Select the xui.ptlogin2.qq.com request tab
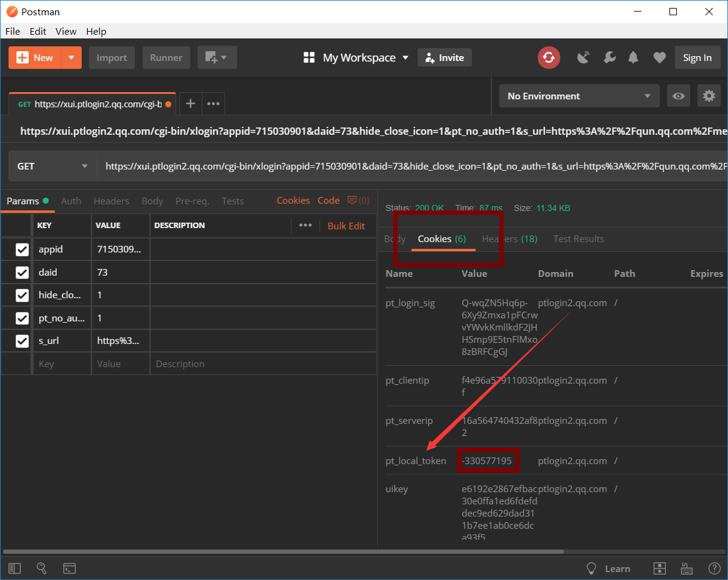 92,104
